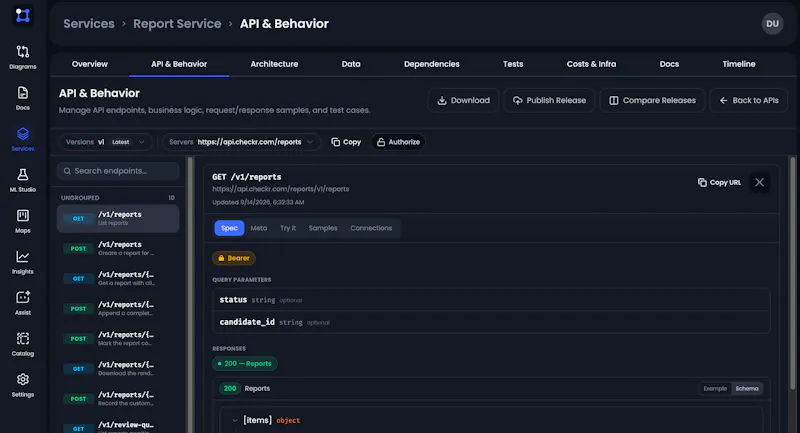
Task: Click the 200 — Reports response chip
Action: coord(245,364)
